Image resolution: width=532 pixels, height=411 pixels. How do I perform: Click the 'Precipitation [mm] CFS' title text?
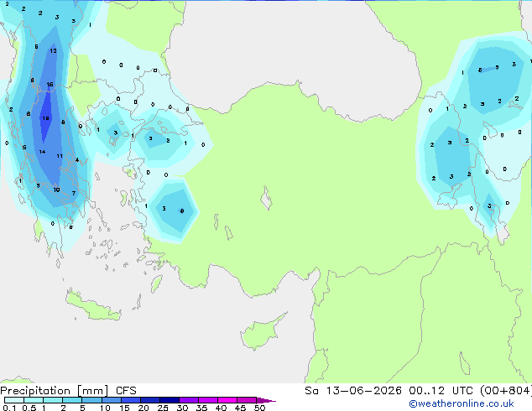pyautogui.click(x=68, y=391)
